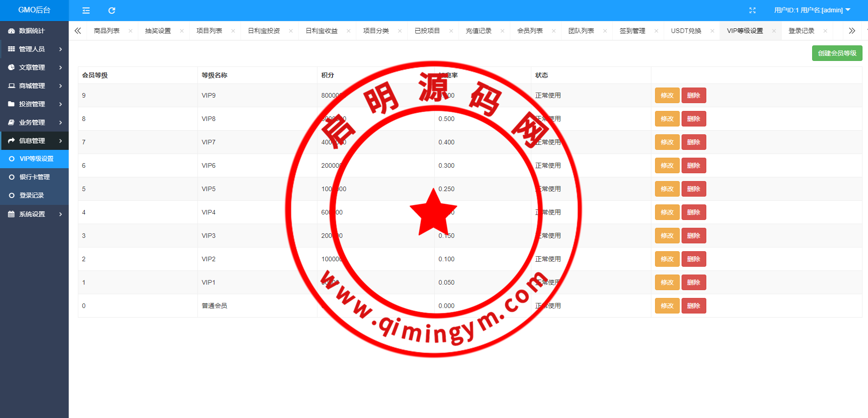Screen dimensions: 868x418
Task: Open 银行卡管理 in the sidebar
Action: coord(35,177)
